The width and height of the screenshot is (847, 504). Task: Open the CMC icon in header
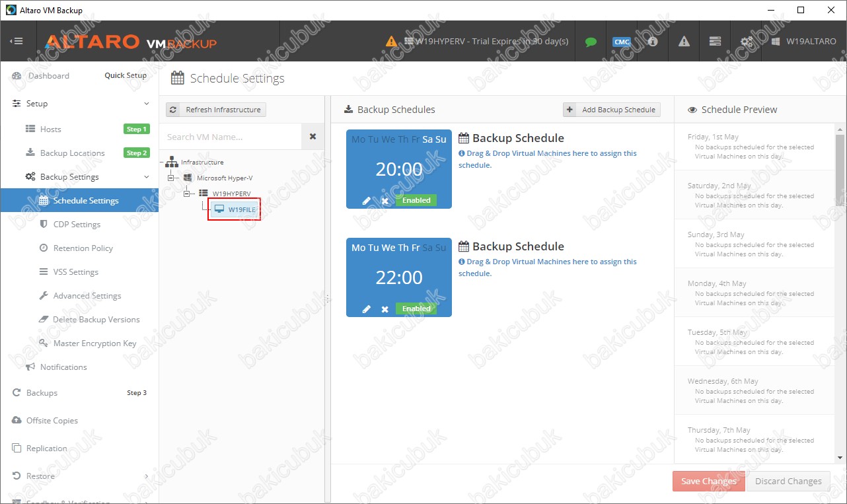coord(622,42)
